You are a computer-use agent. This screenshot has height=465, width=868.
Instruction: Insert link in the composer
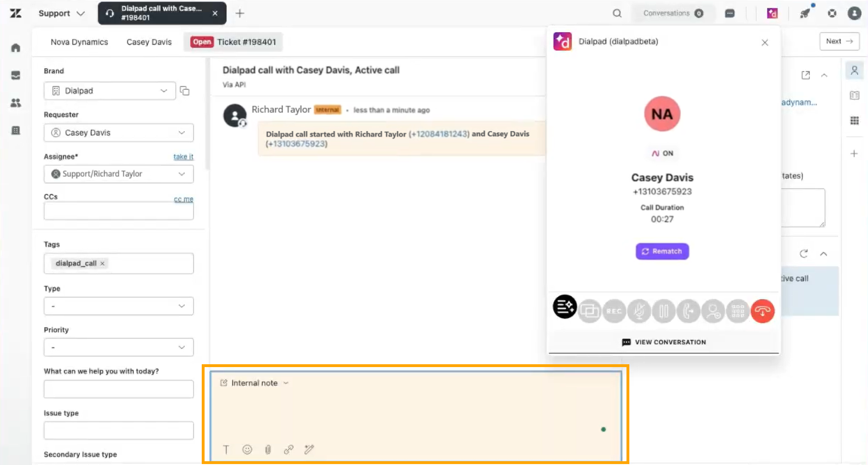point(289,449)
